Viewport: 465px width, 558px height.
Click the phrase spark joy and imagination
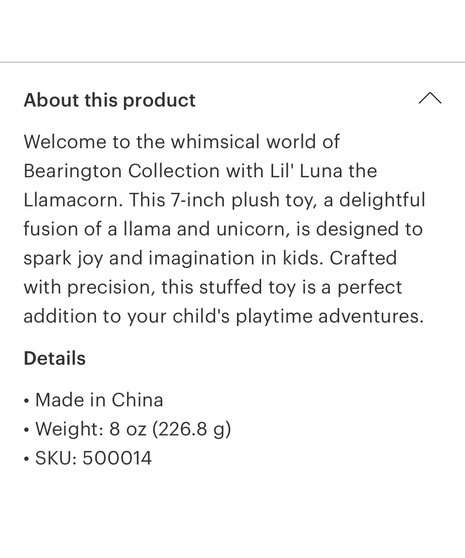click(139, 259)
